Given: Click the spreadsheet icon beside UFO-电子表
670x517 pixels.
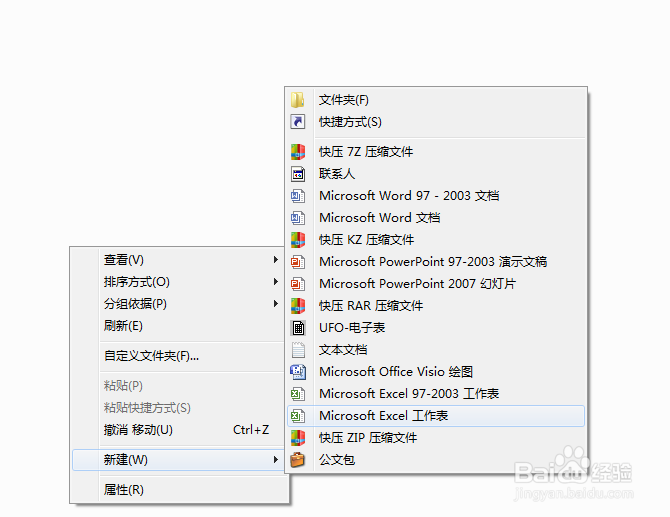Looking at the screenshot, I should pos(298,328).
